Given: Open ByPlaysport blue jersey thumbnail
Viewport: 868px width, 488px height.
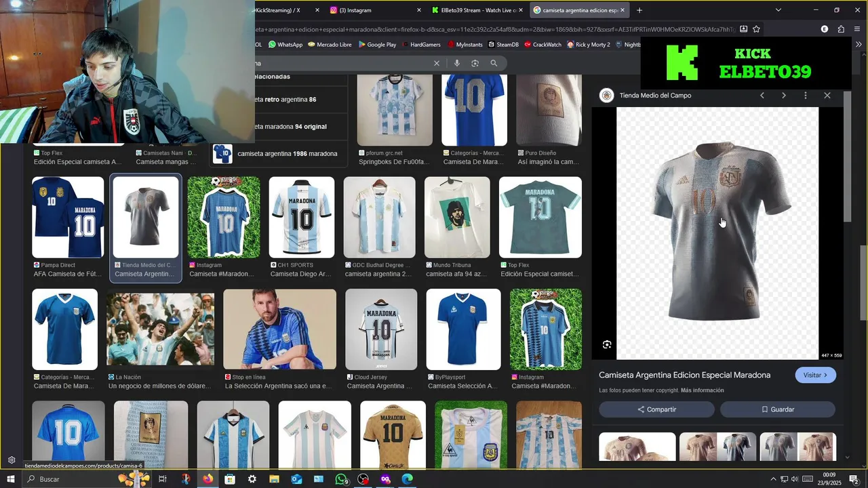Looking at the screenshot, I should [x=464, y=329].
